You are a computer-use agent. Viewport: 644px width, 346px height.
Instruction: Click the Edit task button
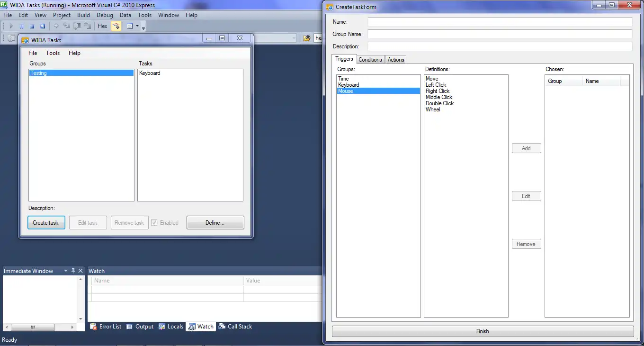click(x=88, y=223)
